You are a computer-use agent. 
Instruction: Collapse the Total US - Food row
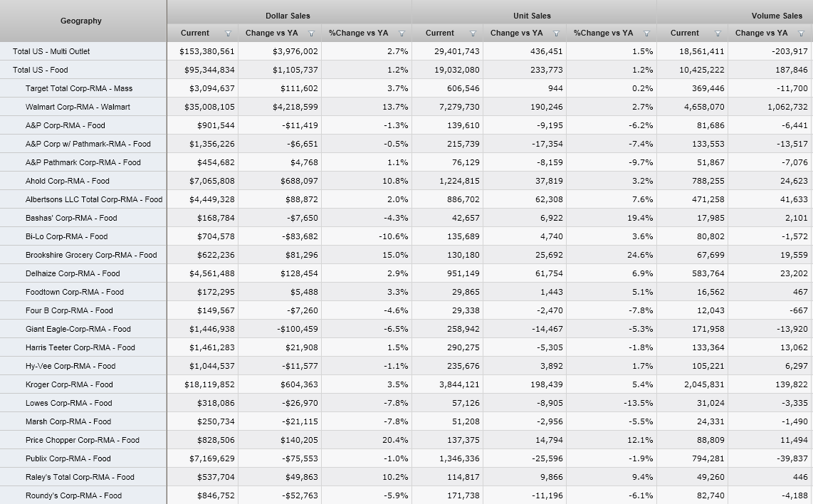(x=41, y=70)
